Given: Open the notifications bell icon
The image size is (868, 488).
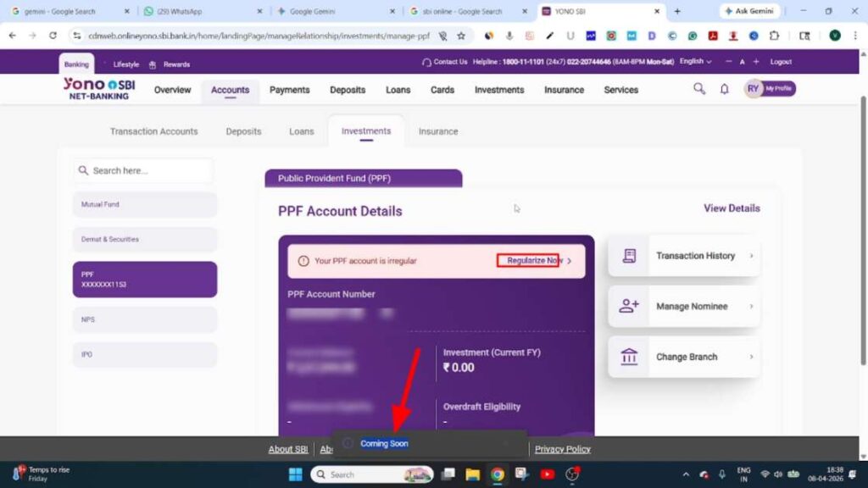Looking at the screenshot, I should (x=724, y=89).
